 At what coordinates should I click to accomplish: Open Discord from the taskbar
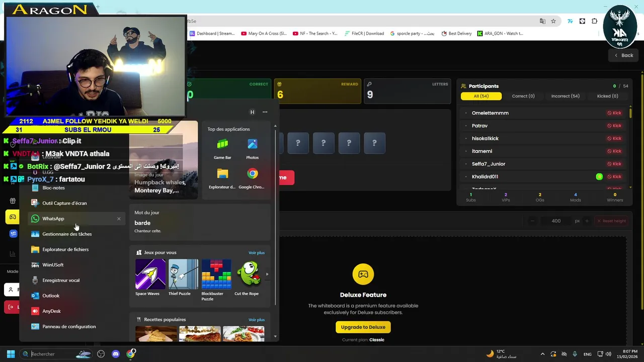click(x=116, y=354)
